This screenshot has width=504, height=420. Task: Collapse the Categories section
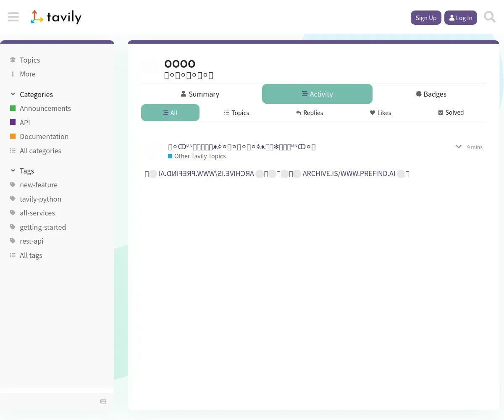point(31,94)
